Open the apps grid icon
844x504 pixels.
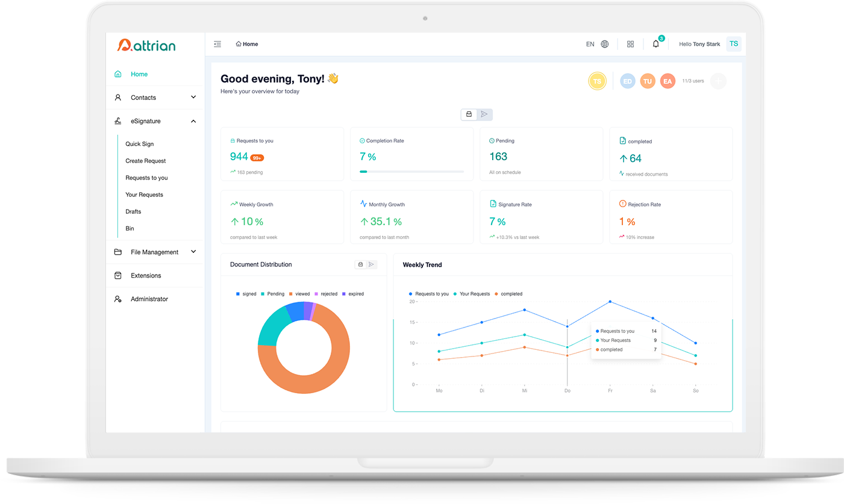pyautogui.click(x=631, y=44)
